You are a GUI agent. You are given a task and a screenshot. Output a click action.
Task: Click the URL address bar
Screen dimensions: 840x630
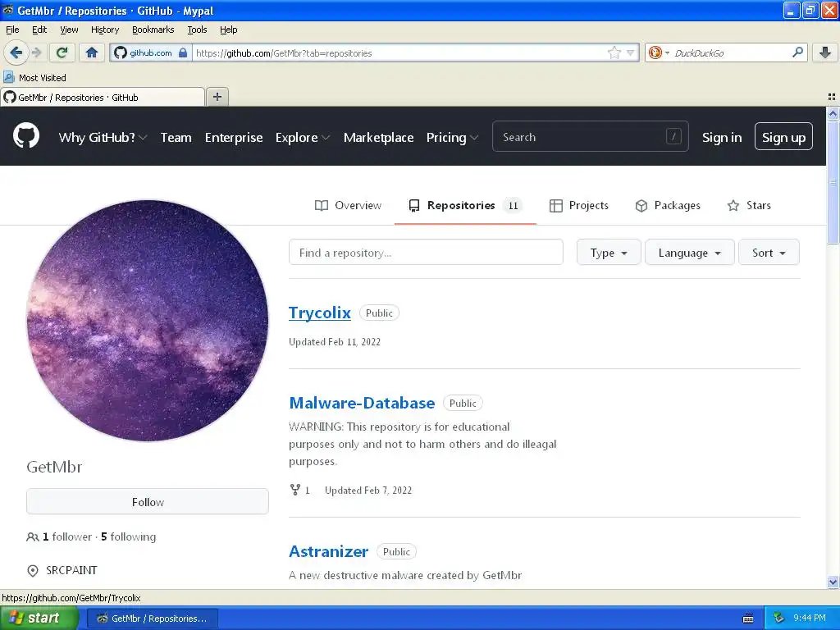coord(399,52)
